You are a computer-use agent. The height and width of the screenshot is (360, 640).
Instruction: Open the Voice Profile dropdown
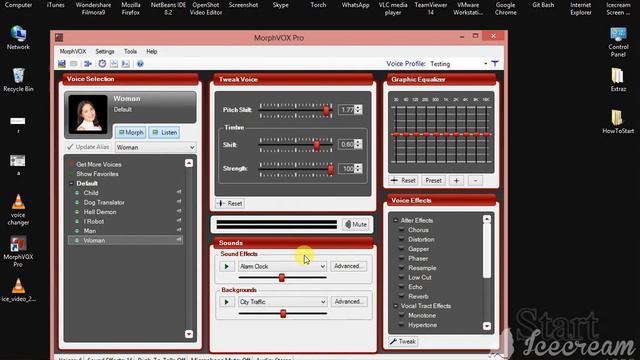pyautogui.click(x=485, y=64)
